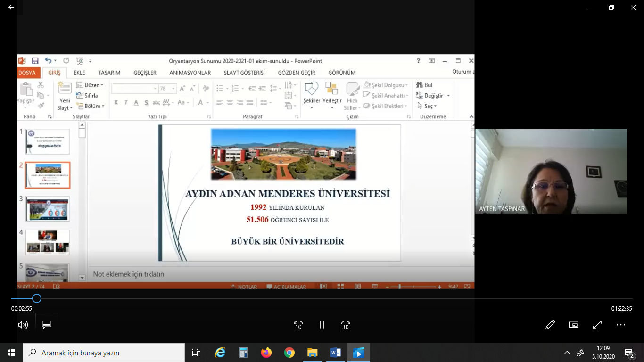Screen dimensions: 644x362
Task: Go back using the back arrow
Action: coord(11,7)
